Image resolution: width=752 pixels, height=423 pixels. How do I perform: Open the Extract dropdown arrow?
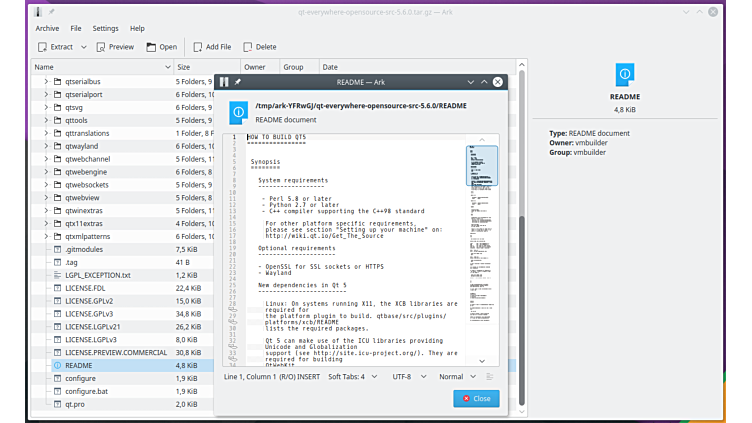(83, 47)
